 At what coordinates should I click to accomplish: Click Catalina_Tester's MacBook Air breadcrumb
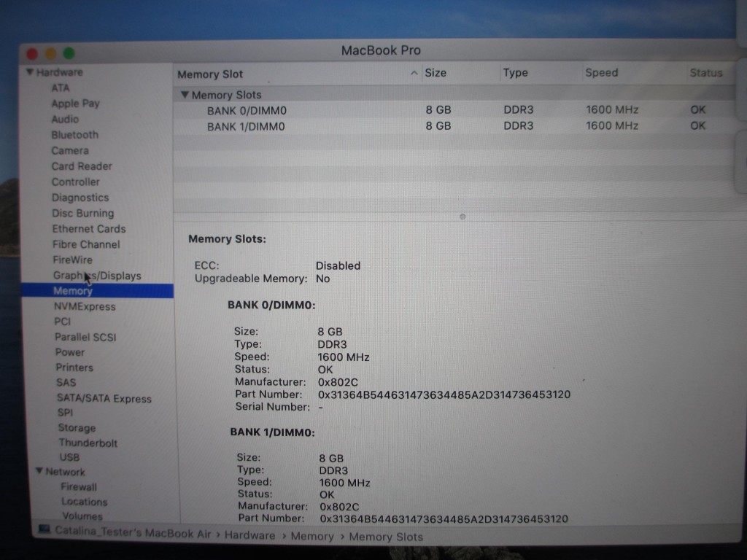click(x=133, y=533)
